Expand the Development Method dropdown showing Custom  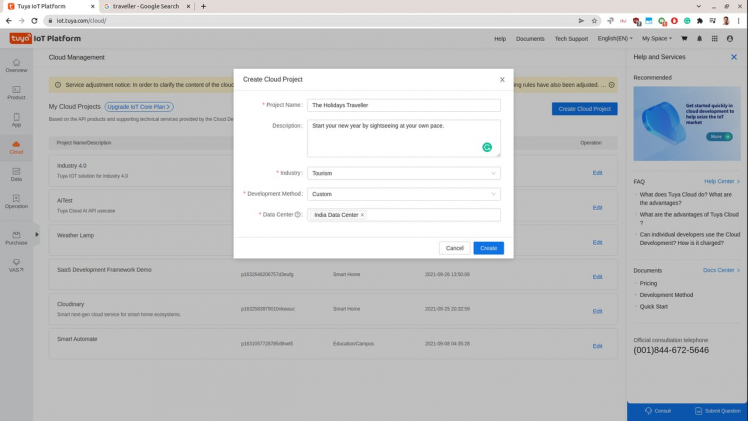[x=403, y=194]
